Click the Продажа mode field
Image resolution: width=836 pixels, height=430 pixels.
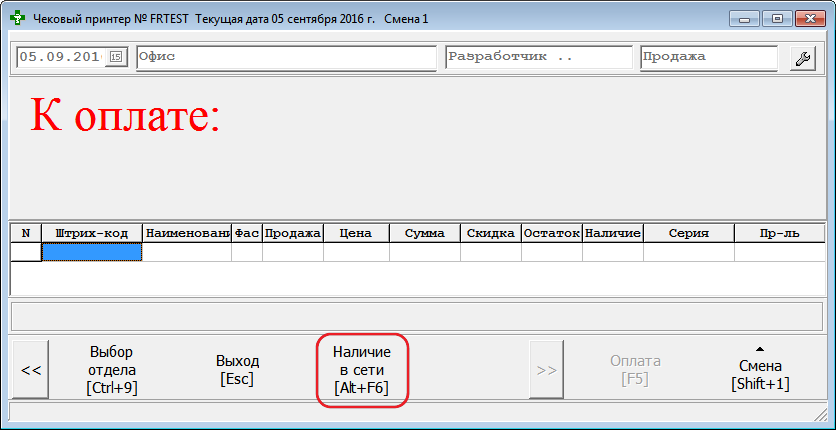[x=708, y=58]
